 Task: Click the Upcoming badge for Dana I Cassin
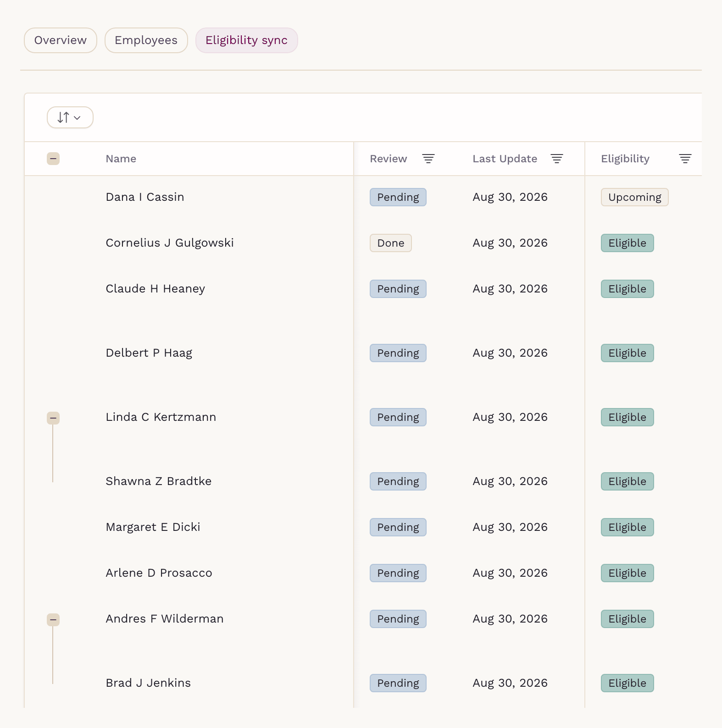tap(635, 197)
